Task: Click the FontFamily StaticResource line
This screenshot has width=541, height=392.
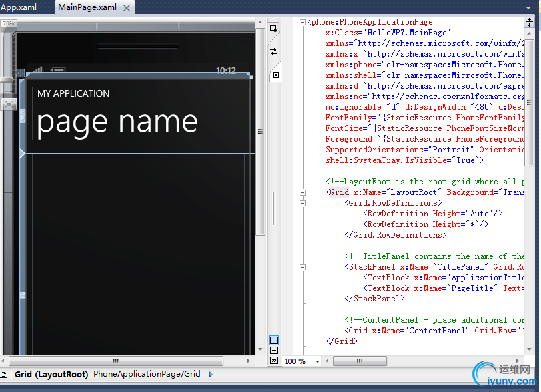Action: point(424,118)
